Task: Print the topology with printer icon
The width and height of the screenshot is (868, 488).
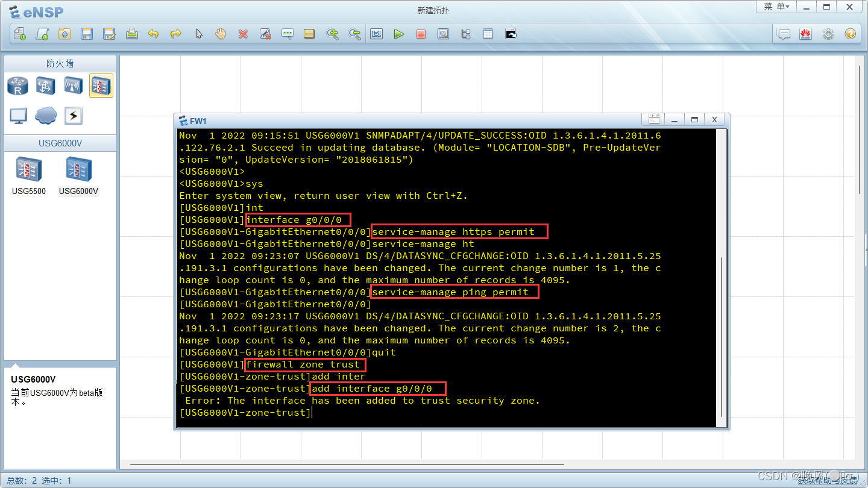Action: [x=131, y=34]
